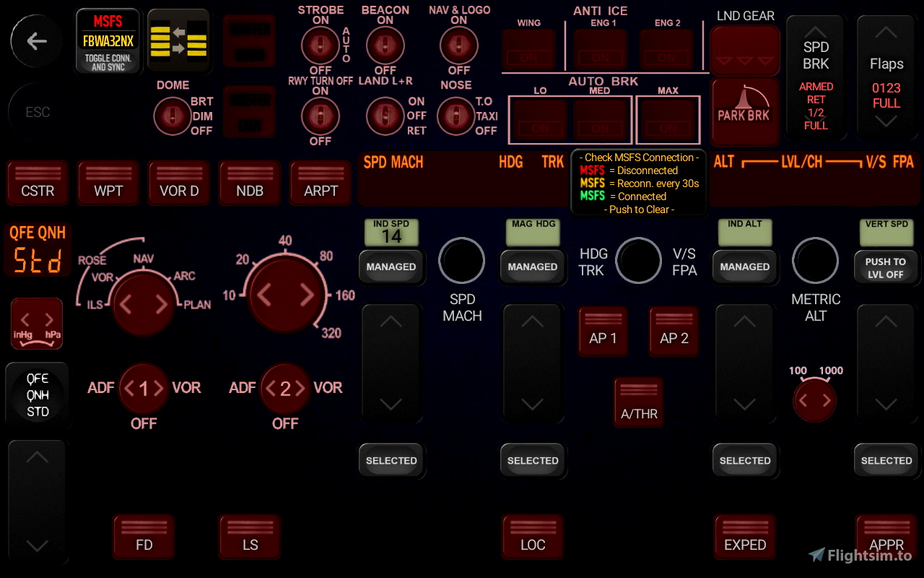This screenshot has height=578, width=924.
Task: Engage autopilot AP 2
Action: tap(674, 331)
